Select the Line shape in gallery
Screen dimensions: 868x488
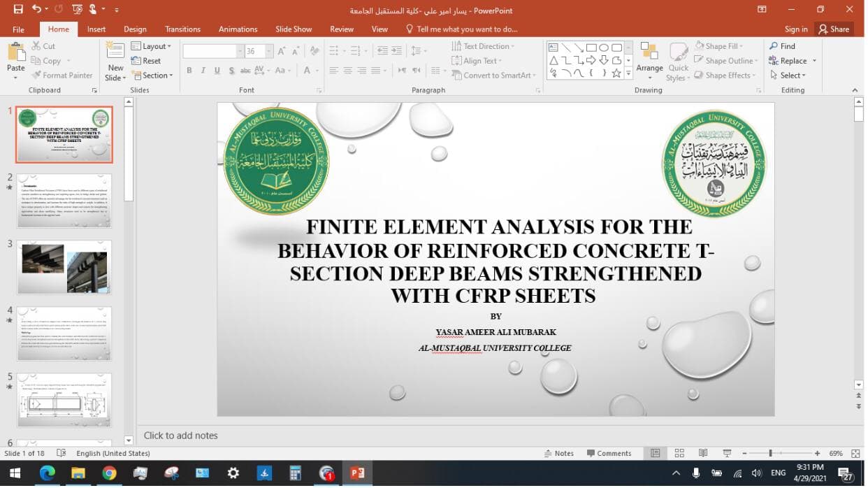click(566, 48)
